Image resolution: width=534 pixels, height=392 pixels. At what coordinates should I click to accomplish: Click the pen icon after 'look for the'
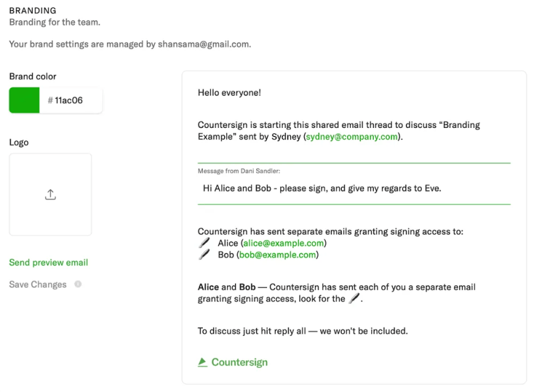pyautogui.click(x=354, y=300)
